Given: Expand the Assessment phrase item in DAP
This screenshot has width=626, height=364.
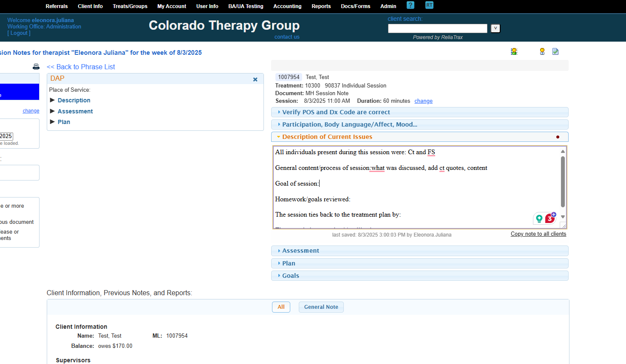Looking at the screenshot, I should 75,111.
